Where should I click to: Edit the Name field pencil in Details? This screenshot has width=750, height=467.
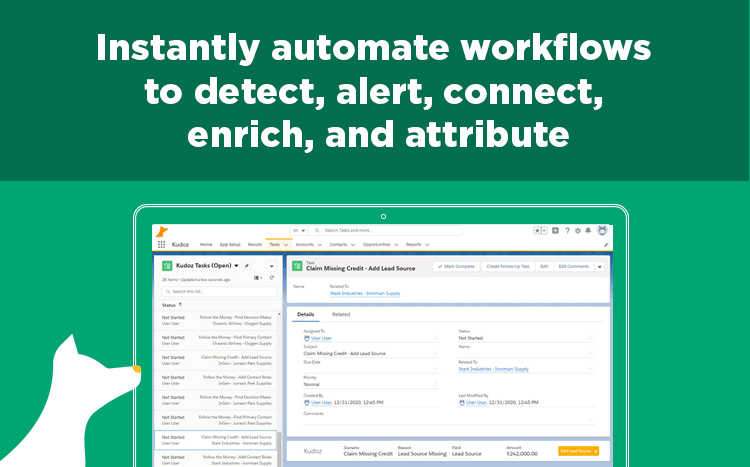point(590,353)
